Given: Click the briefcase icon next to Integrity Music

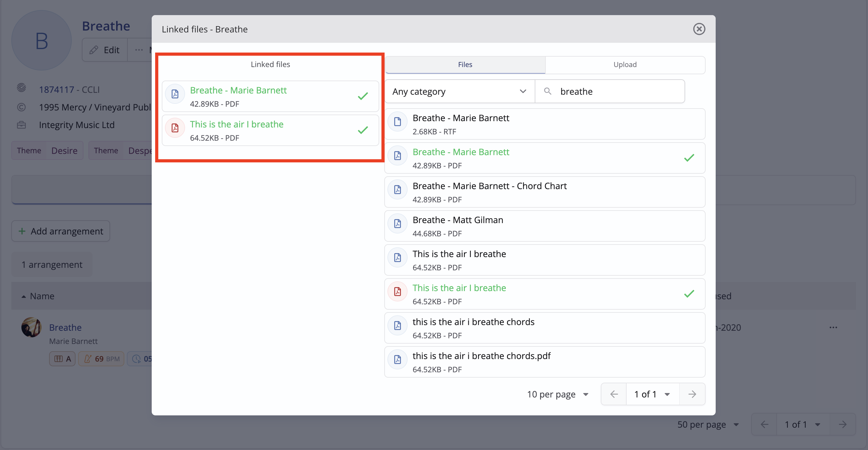Looking at the screenshot, I should click(x=21, y=125).
